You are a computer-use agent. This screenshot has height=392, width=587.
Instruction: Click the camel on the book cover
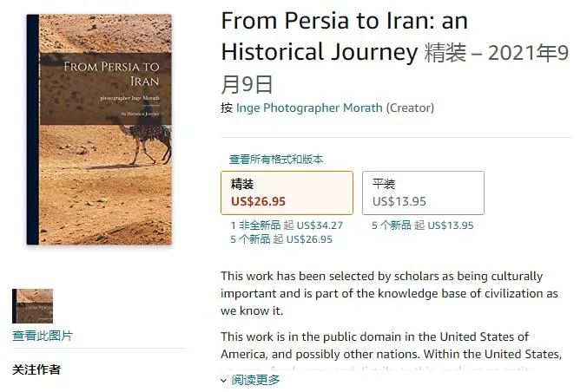coord(148,139)
